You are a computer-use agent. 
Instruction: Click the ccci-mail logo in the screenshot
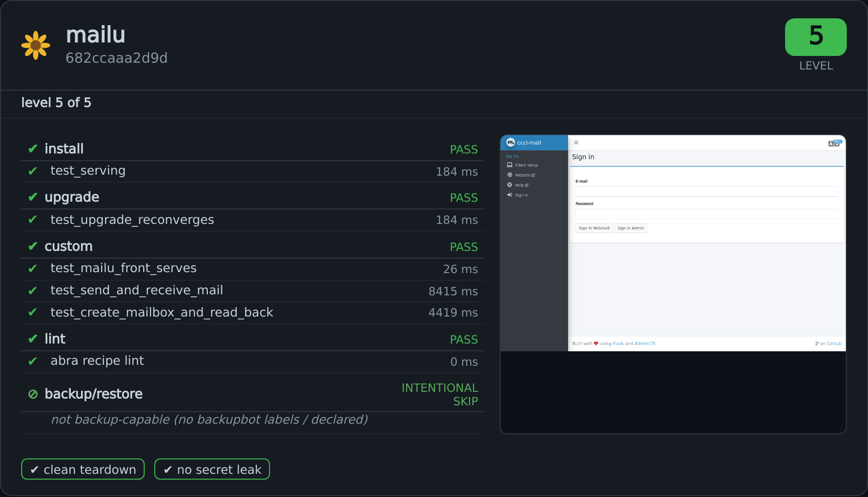click(511, 142)
